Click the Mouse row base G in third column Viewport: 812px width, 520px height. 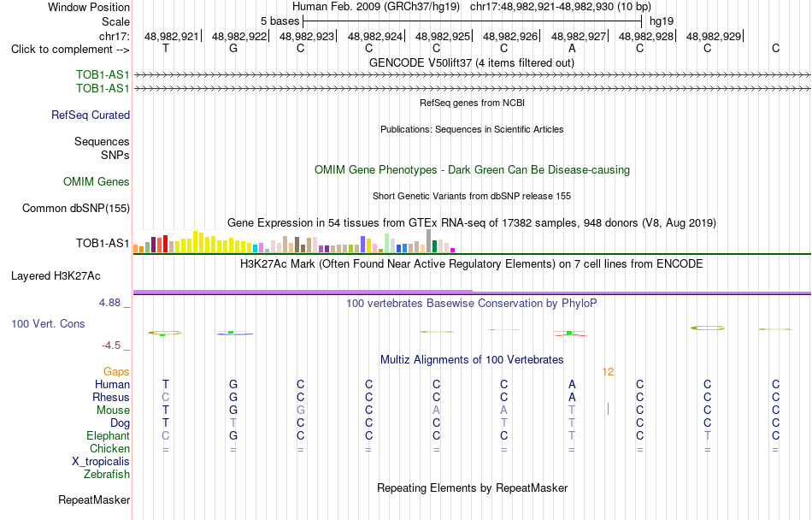300,411
